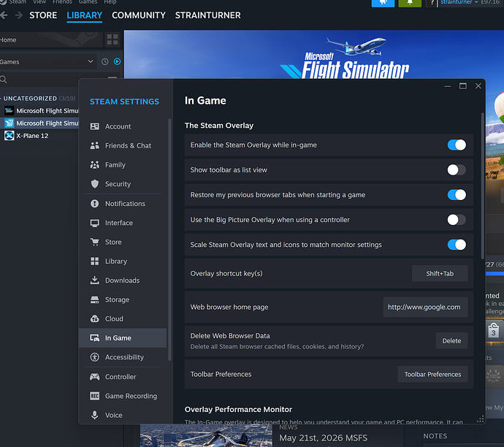Click the blue announcements megaphone button
The image size is (504, 447).
[383, 3]
